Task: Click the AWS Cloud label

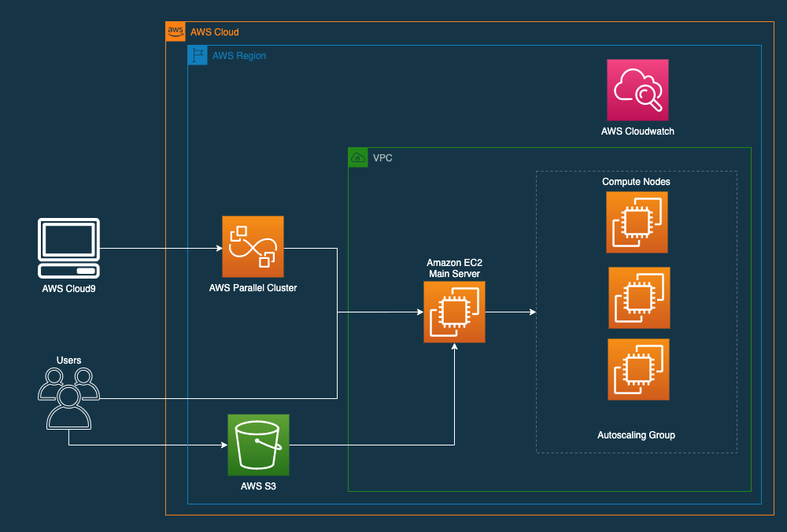Action: pos(214,31)
